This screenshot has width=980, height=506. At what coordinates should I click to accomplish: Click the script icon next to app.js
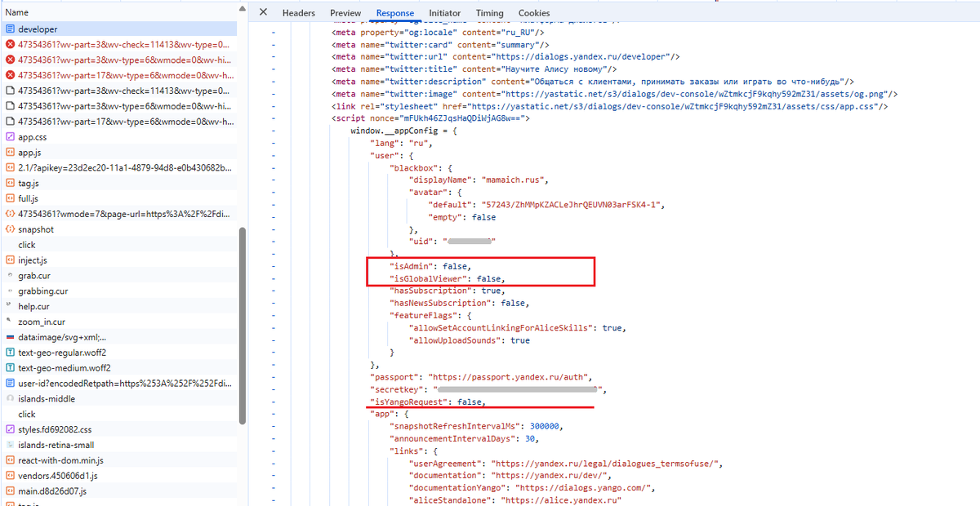[10, 153]
